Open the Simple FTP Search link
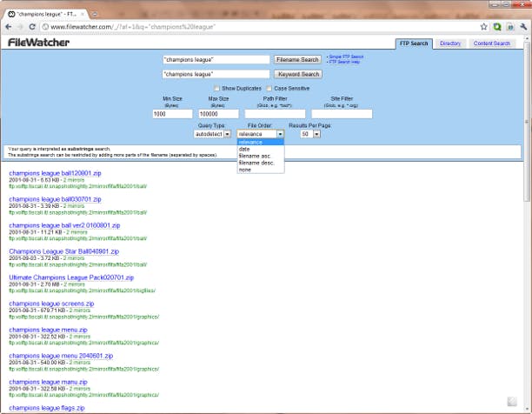The image size is (532, 414). (x=346, y=57)
